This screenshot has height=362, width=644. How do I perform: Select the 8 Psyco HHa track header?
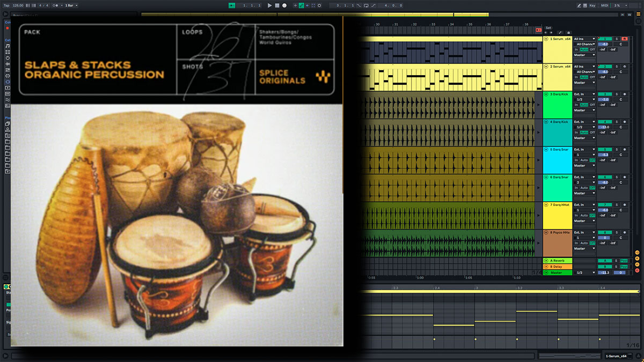(x=557, y=242)
